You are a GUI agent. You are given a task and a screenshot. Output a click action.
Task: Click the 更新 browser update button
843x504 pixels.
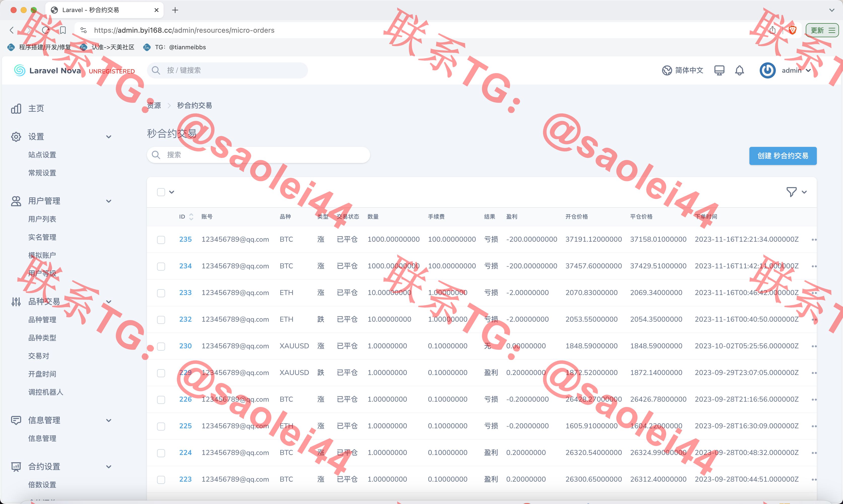(x=822, y=30)
